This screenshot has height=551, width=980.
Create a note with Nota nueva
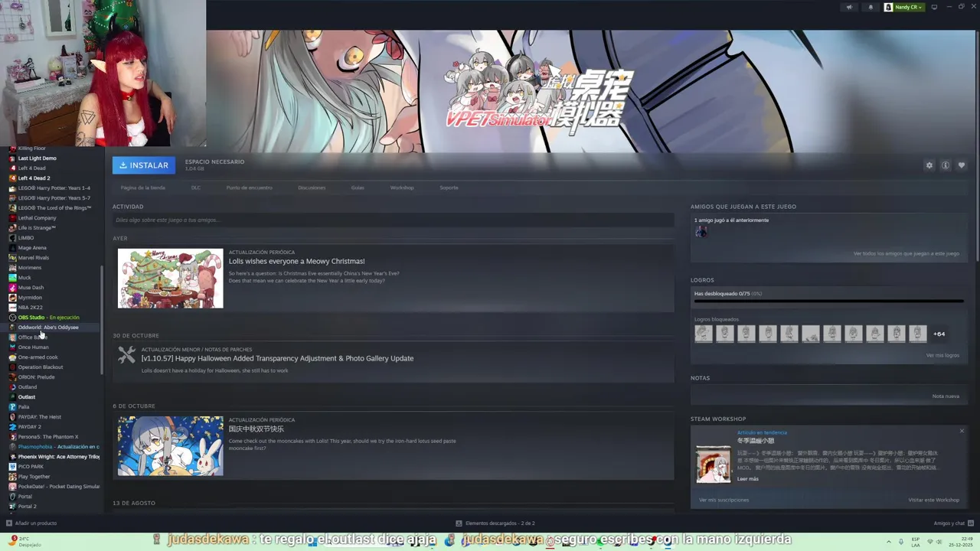point(946,396)
